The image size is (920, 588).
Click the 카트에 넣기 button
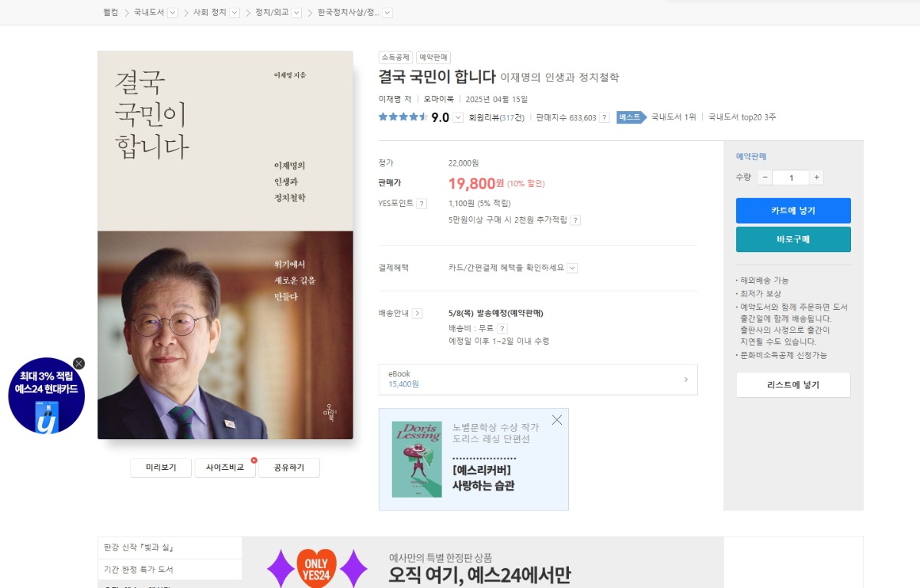(793, 210)
